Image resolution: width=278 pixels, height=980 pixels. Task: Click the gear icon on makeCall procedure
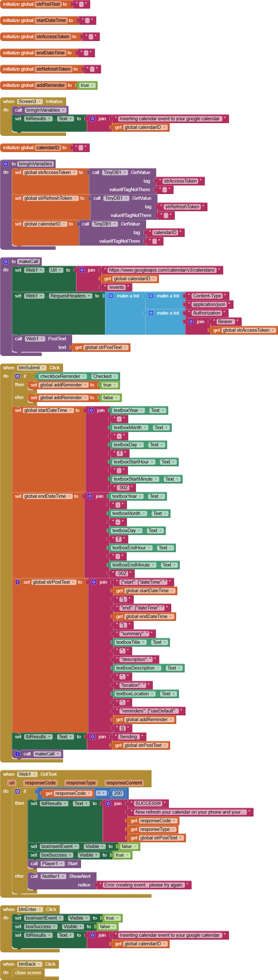[6, 261]
